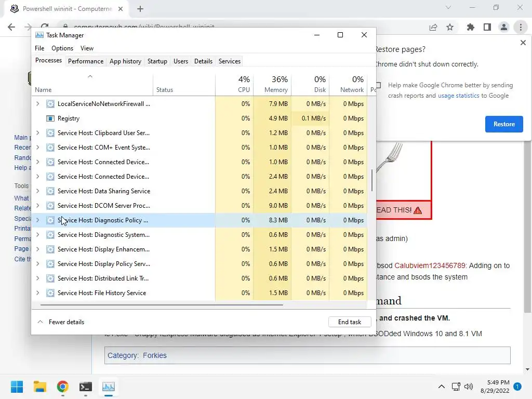
Task: Open the Windows Start menu
Action: point(17,387)
